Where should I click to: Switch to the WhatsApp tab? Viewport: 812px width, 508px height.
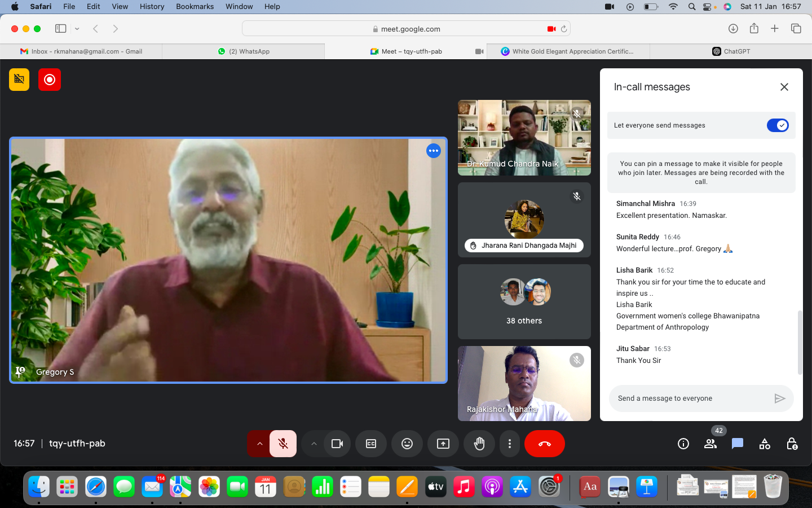[244, 51]
